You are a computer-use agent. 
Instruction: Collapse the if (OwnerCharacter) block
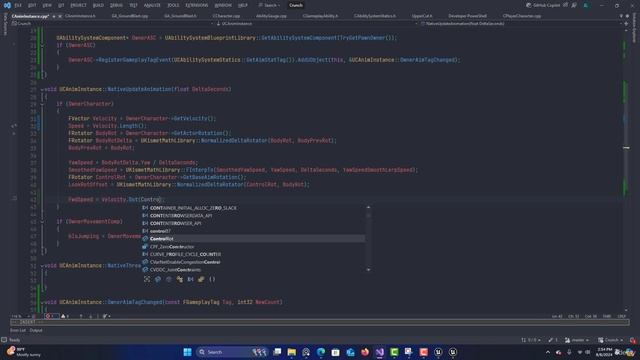point(42,104)
